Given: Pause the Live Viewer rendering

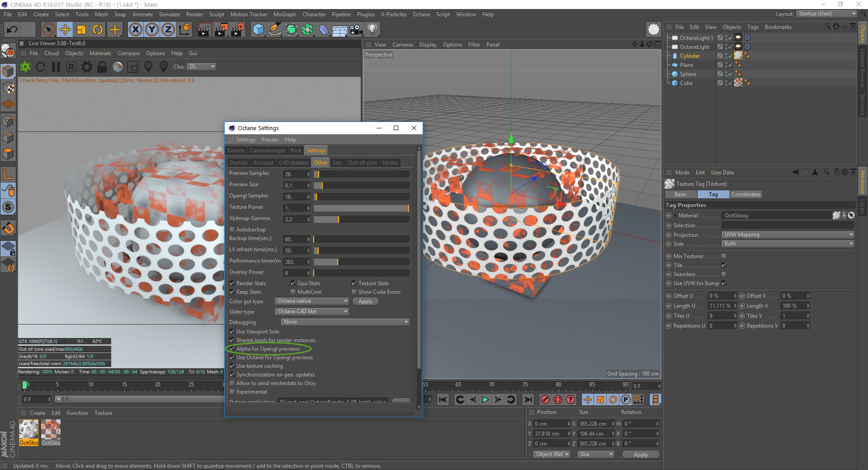Looking at the screenshot, I should tap(56, 67).
